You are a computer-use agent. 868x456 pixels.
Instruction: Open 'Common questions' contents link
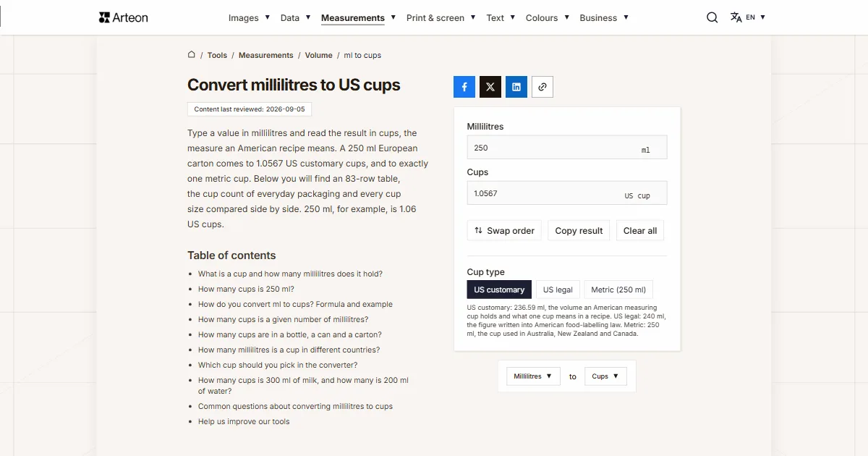pos(295,406)
